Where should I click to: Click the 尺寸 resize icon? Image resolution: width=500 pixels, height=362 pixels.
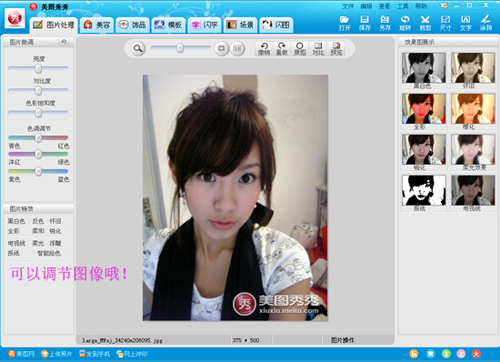point(445,23)
